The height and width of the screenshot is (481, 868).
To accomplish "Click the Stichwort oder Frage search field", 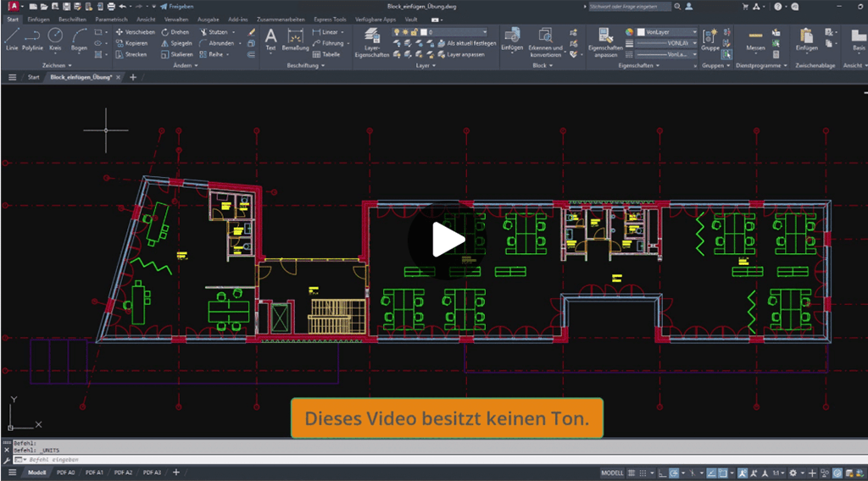I will [x=629, y=7].
